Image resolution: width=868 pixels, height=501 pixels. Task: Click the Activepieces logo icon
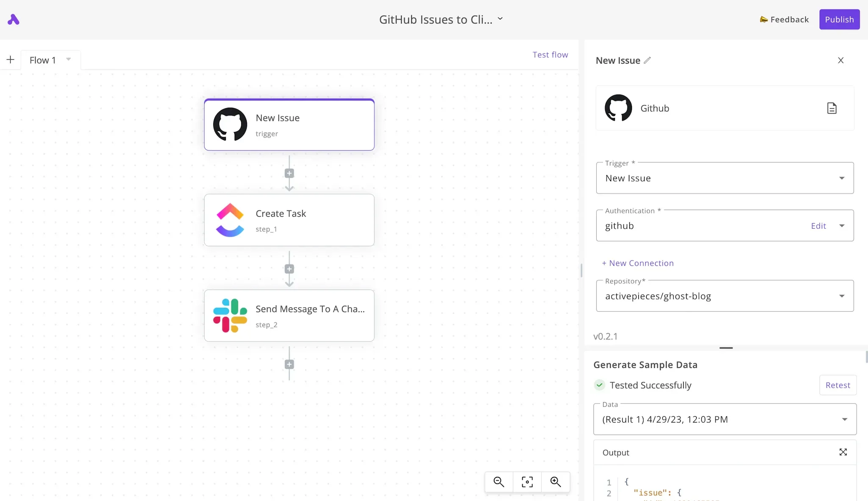14,20
